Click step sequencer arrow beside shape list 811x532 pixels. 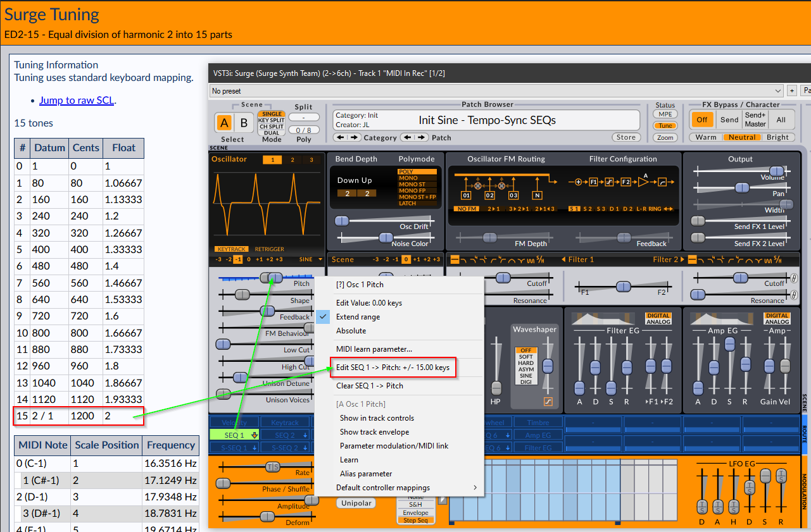(442, 500)
